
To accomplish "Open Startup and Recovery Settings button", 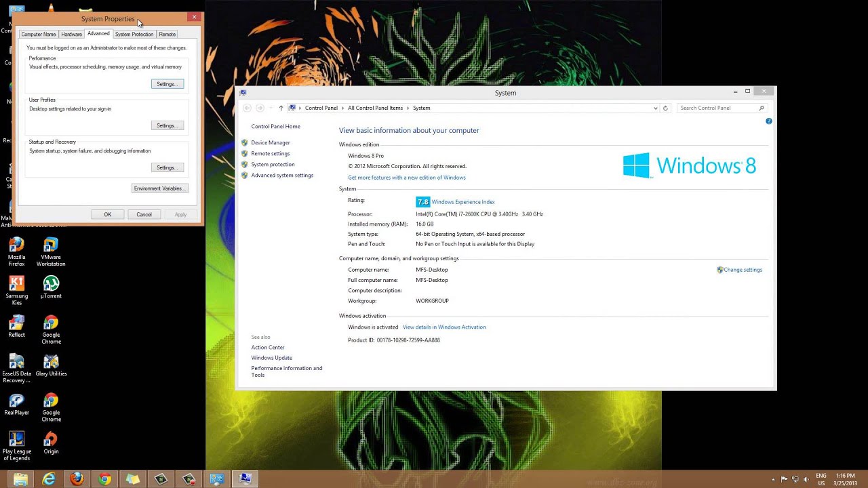I will pos(167,167).
